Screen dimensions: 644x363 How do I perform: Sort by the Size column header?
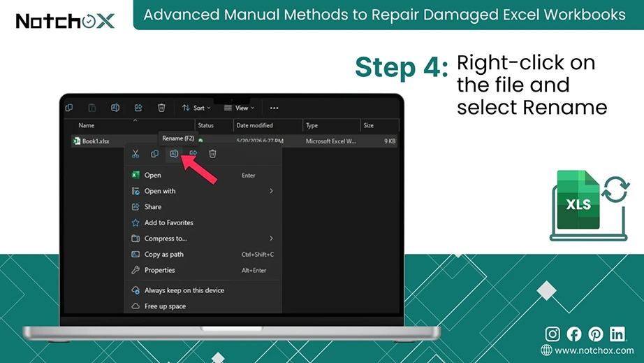point(368,125)
